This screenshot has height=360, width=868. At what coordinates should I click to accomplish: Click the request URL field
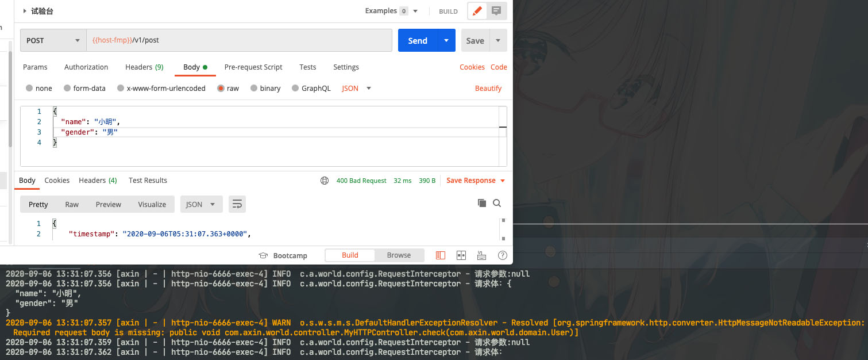(x=237, y=40)
